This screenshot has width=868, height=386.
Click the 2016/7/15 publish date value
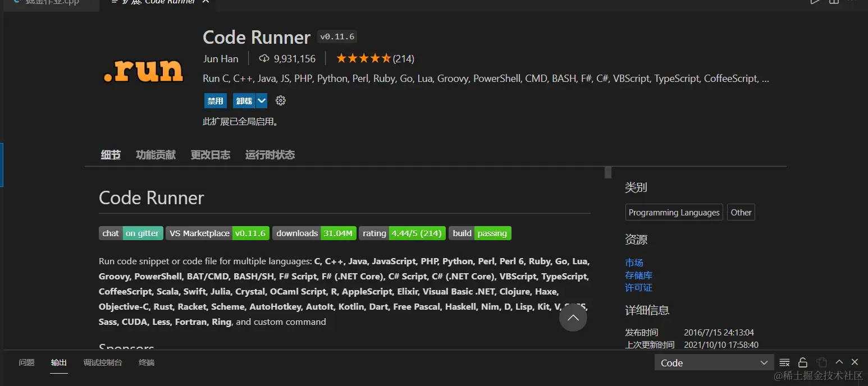[x=719, y=332]
